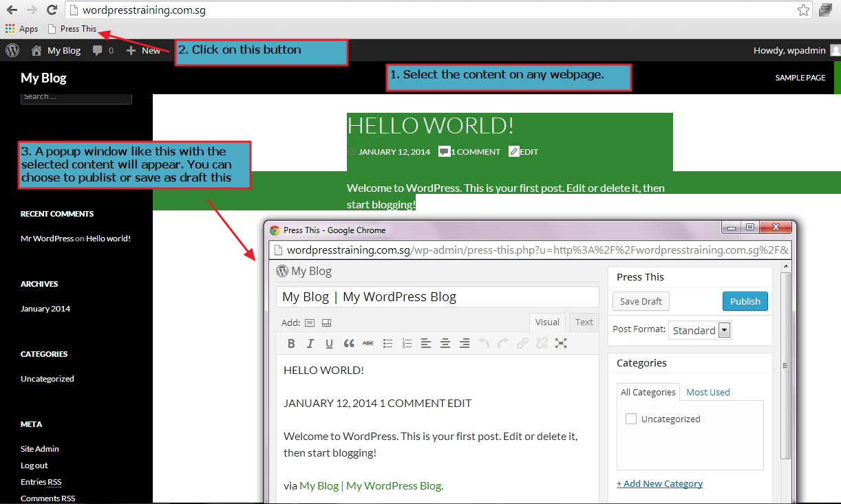This screenshot has width=841, height=504.
Task: Apply bold formatting in Press This editor
Action: click(x=291, y=343)
